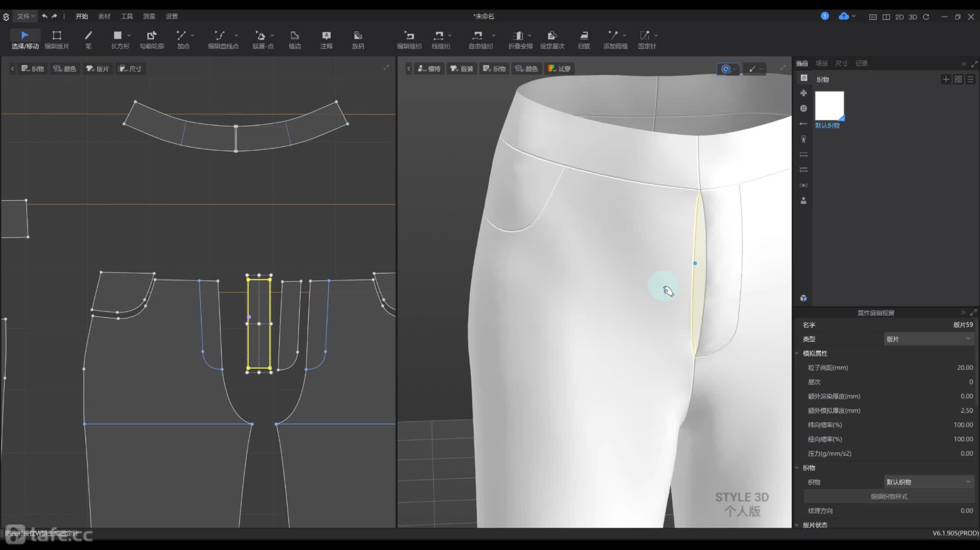Activate the 编辑版片 tool
Image resolution: width=980 pixels, height=550 pixels.
click(56, 39)
